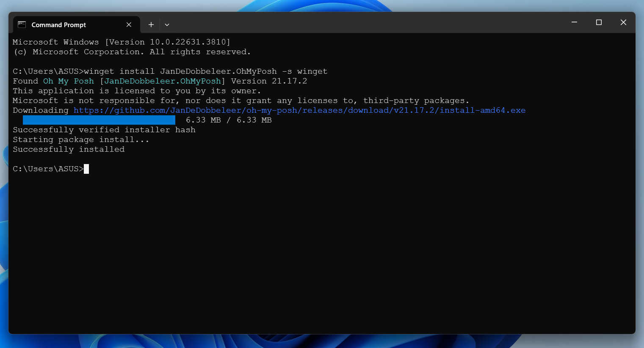Click the blue download progress bar
The width and height of the screenshot is (644, 348).
coord(99,120)
